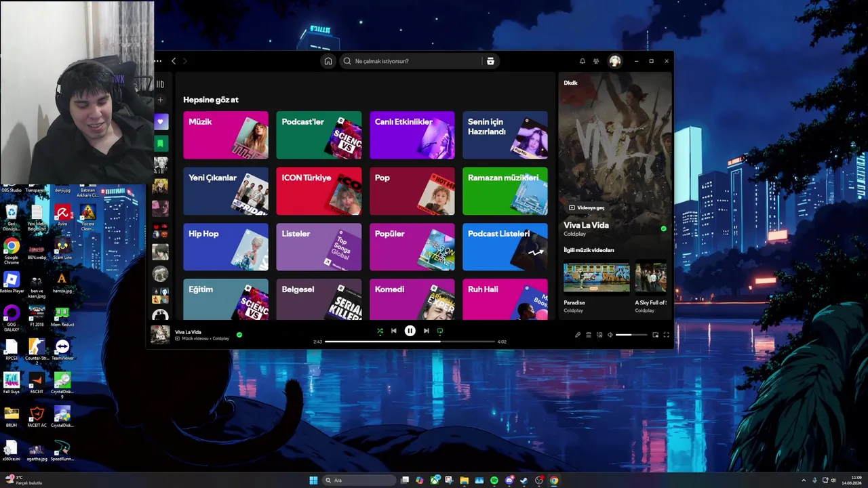Viewport: 868px width, 488px height.
Task: Open Avira desktop icon
Action: pyautogui.click(x=62, y=216)
